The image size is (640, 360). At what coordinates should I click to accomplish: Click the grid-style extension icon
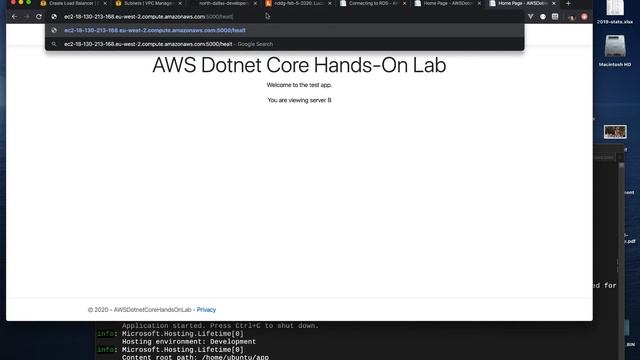555,17
